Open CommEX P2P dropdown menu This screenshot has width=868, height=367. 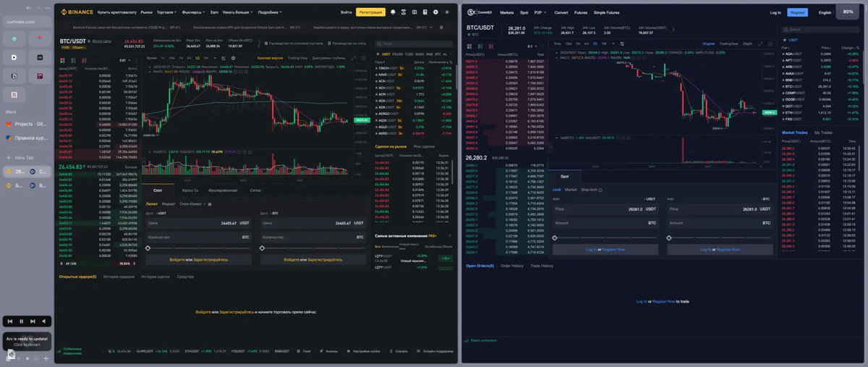click(x=540, y=12)
